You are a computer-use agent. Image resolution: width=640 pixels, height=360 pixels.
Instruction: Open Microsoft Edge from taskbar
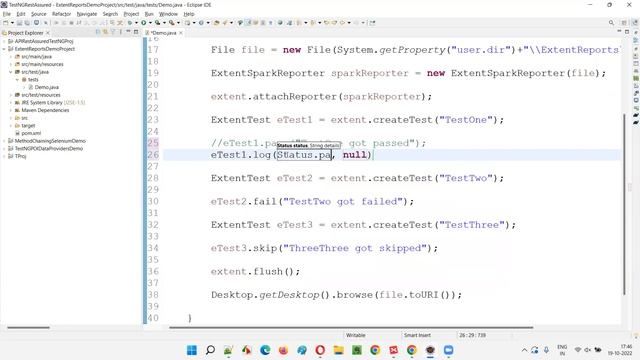tap(265, 350)
